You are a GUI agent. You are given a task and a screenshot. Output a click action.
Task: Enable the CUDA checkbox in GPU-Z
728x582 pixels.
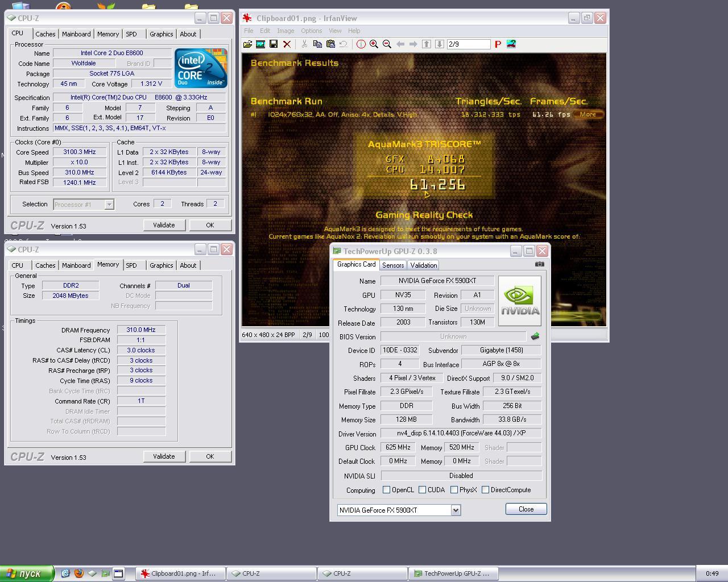pyautogui.click(x=422, y=490)
